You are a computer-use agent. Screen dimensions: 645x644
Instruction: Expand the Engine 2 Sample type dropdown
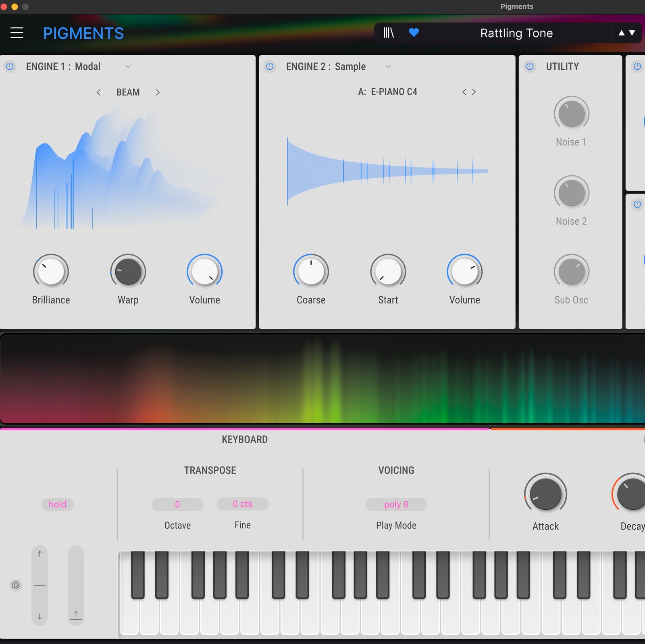[x=388, y=66]
